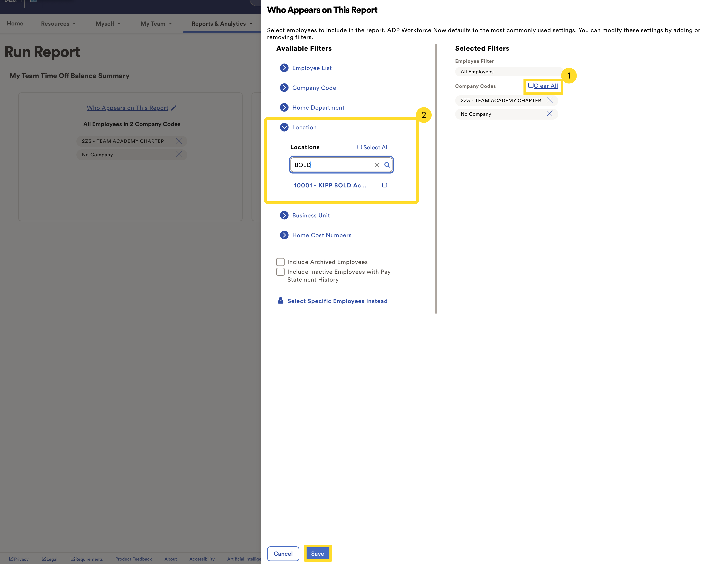
Task: Collapse the Location filter section
Action: 284,127
